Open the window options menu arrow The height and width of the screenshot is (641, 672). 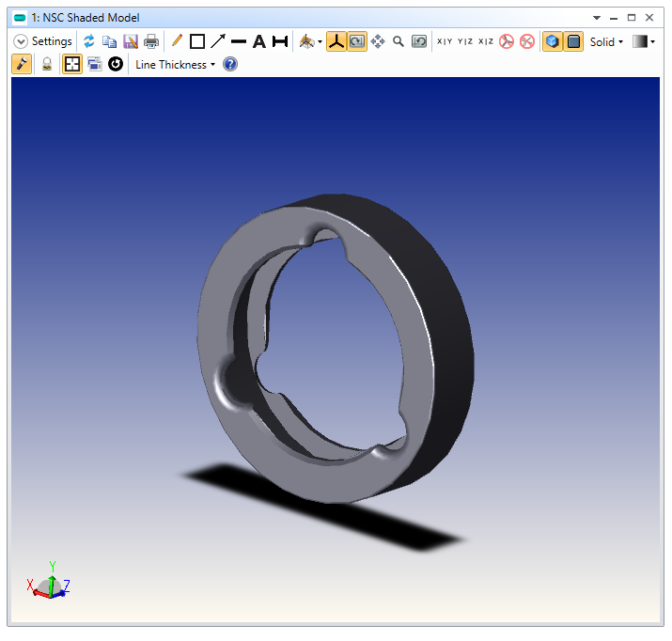point(596,18)
